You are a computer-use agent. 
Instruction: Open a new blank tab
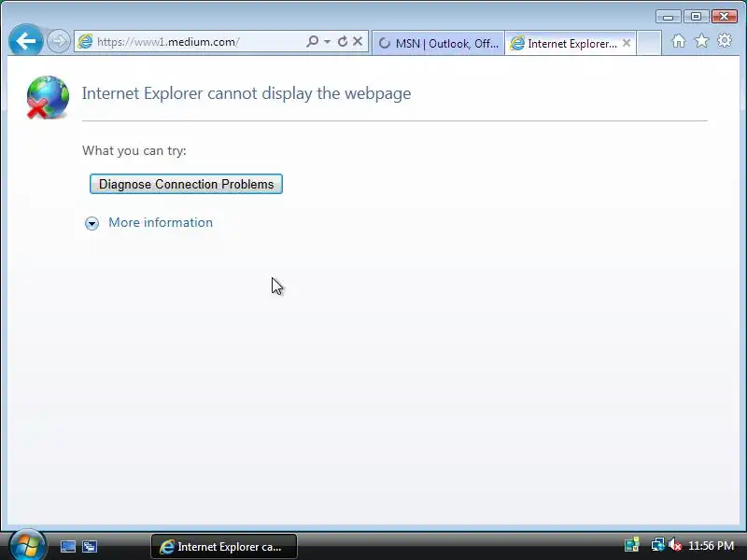pos(649,43)
